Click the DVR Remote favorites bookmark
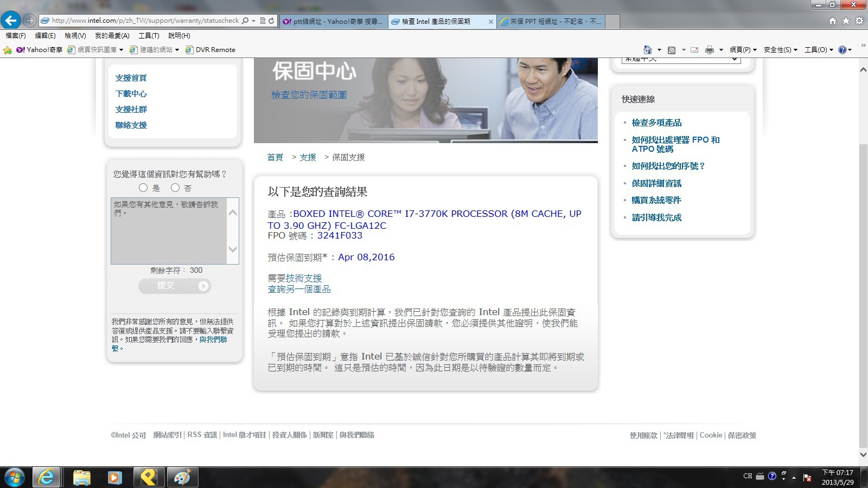Screen dimensions: 868x488 pos(210,50)
